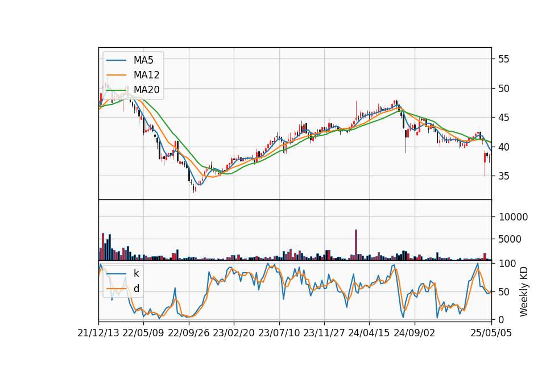Click the 23/11/27 date axis label

pyautogui.click(x=324, y=333)
